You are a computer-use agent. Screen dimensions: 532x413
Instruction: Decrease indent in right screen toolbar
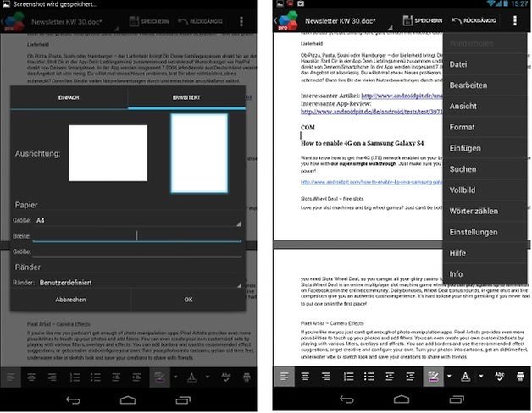[x=390, y=377]
